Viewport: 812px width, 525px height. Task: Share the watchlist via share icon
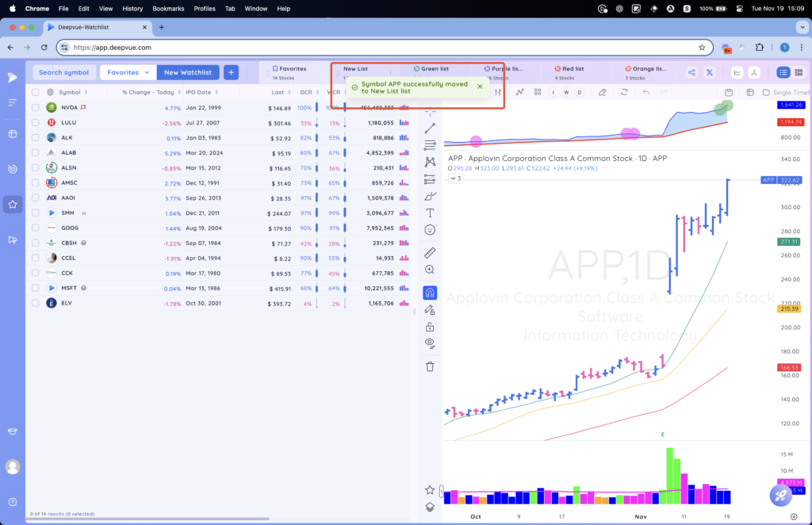[x=691, y=72]
